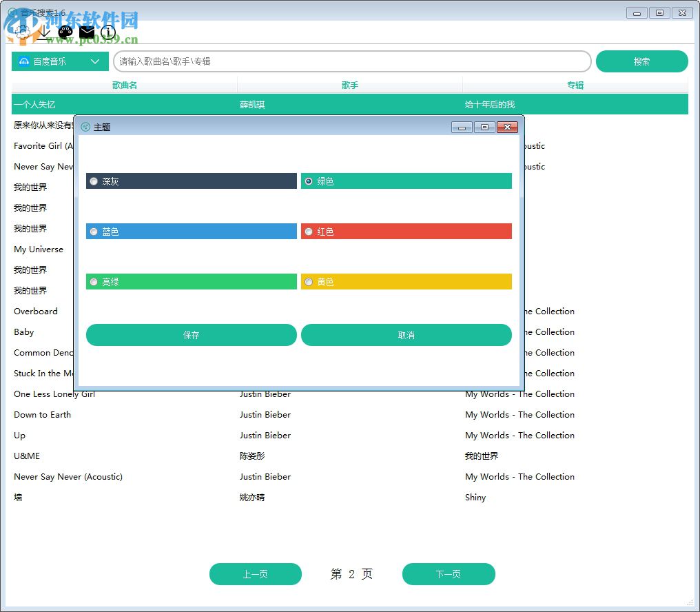Select the song Never Say Never (Acoustic)

(349, 477)
